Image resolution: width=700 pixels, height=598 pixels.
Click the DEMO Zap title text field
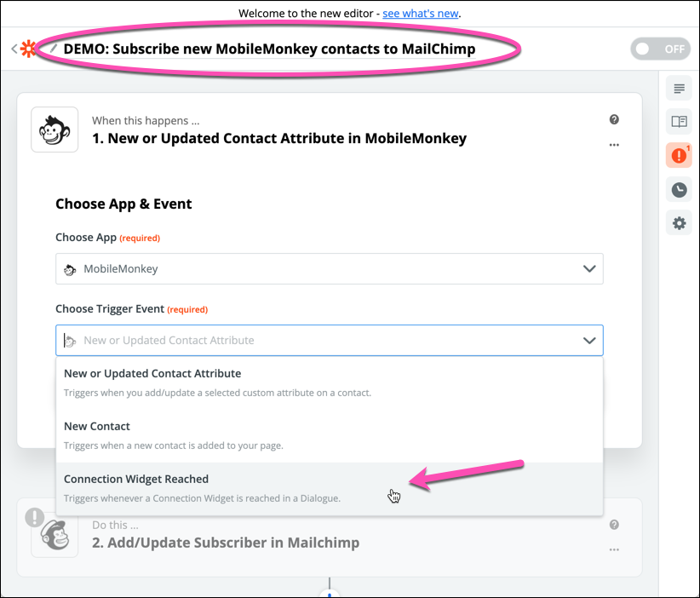pyautogui.click(x=269, y=49)
